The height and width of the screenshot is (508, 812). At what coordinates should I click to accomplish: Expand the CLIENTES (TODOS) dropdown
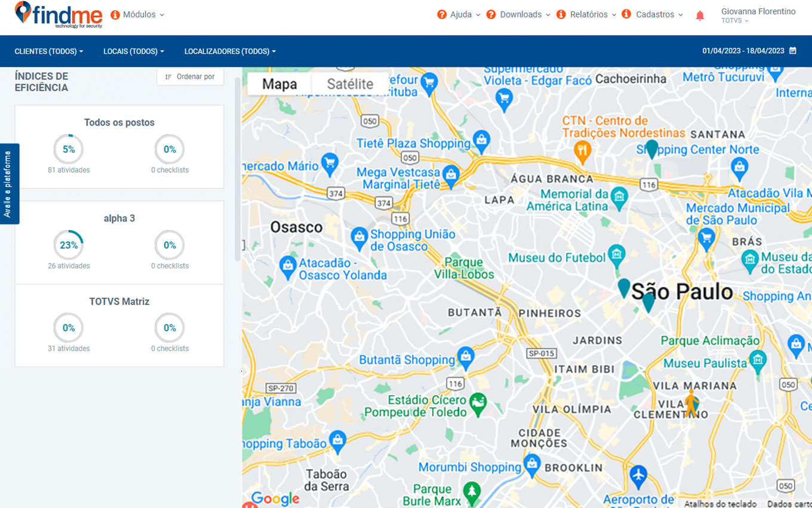point(48,51)
